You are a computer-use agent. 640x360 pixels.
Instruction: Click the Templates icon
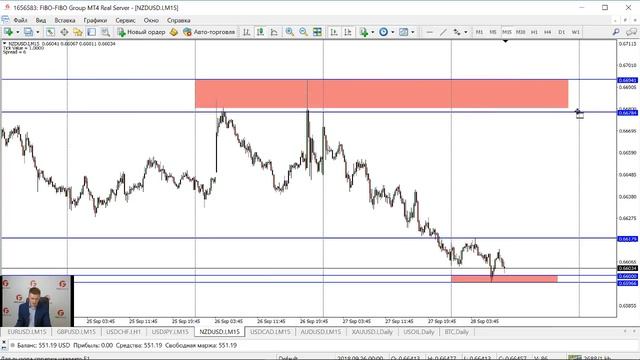(403, 32)
